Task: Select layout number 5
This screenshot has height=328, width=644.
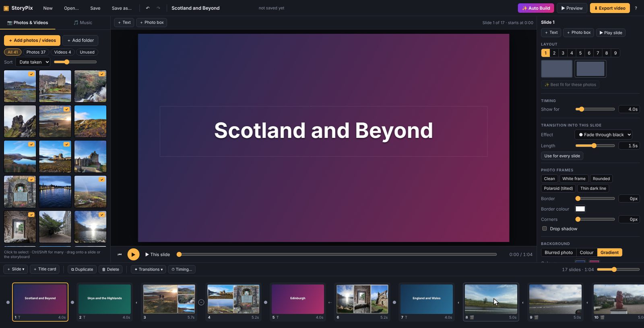Action: [580, 53]
